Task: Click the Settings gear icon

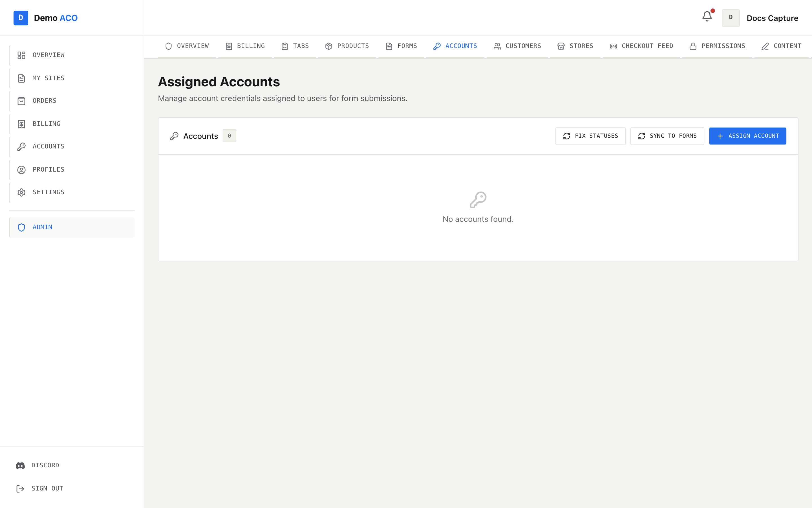Action: [21, 192]
